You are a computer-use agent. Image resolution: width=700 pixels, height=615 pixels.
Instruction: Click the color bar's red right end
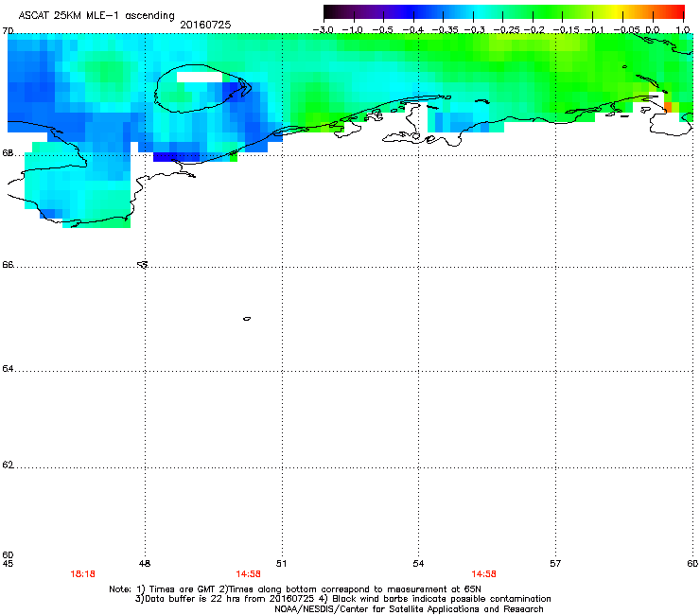679,12
